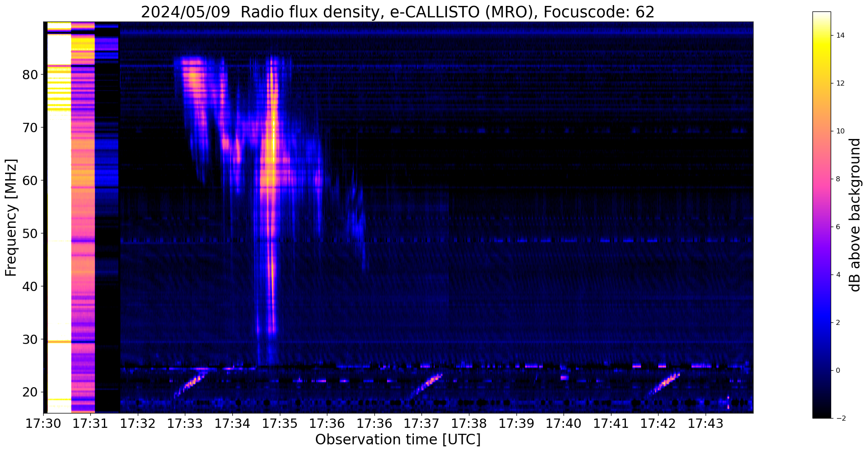Click the 17:38 time tick label
The width and height of the screenshot is (868, 452).
469,423
